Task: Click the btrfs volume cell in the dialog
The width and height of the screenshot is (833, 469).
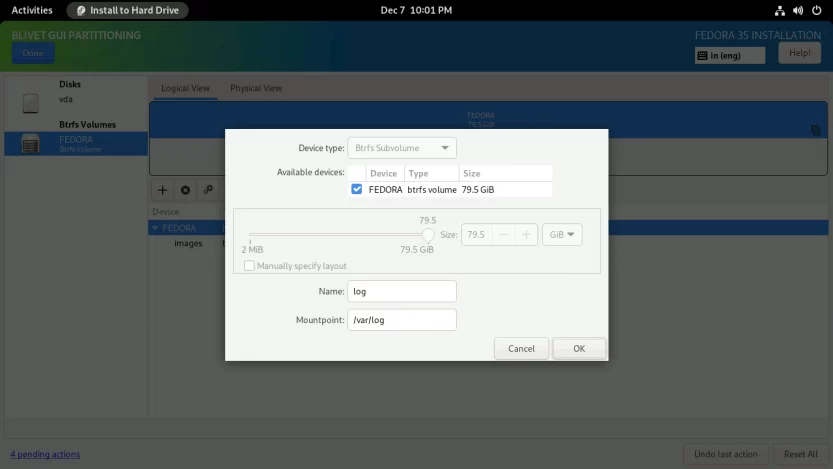Action: pyautogui.click(x=432, y=190)
